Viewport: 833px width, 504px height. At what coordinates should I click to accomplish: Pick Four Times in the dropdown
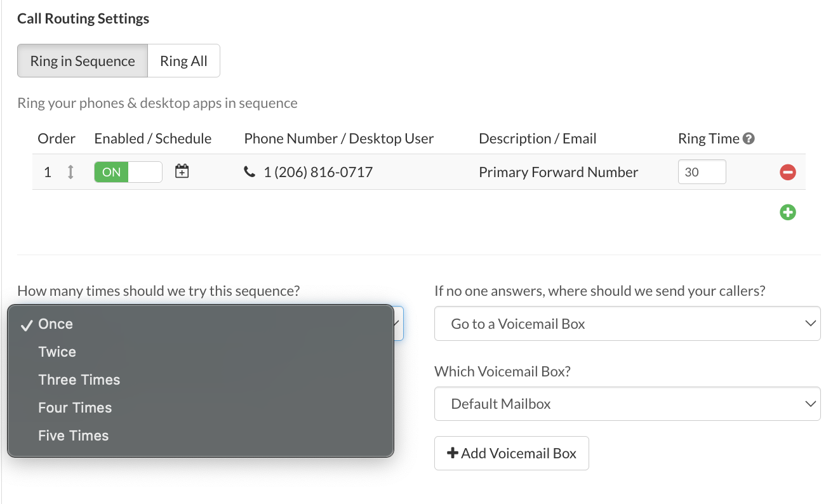201,408
